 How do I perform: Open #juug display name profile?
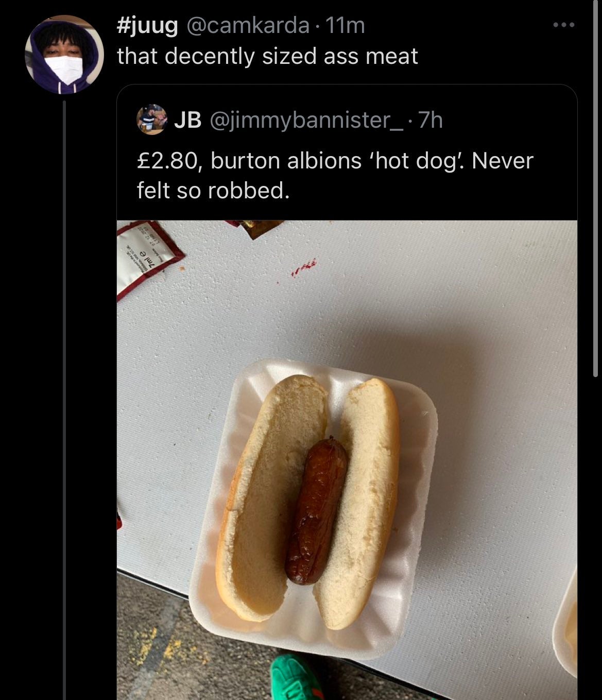147,25
